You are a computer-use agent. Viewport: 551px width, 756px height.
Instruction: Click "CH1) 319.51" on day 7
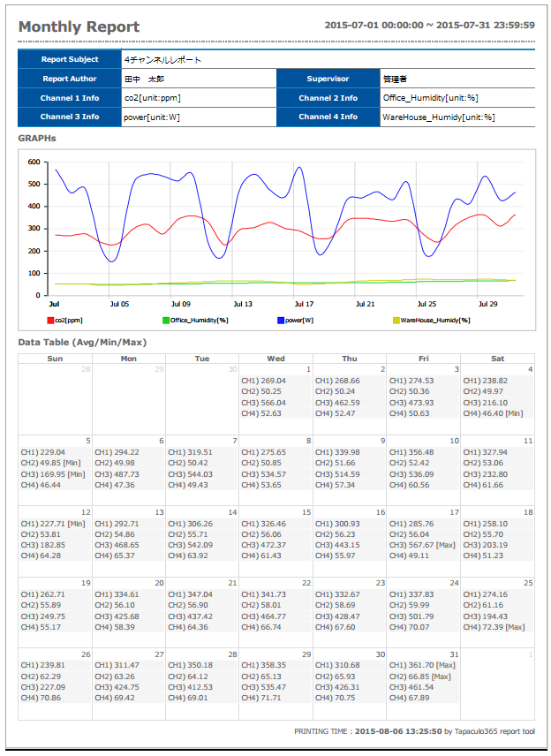point(191,452)
